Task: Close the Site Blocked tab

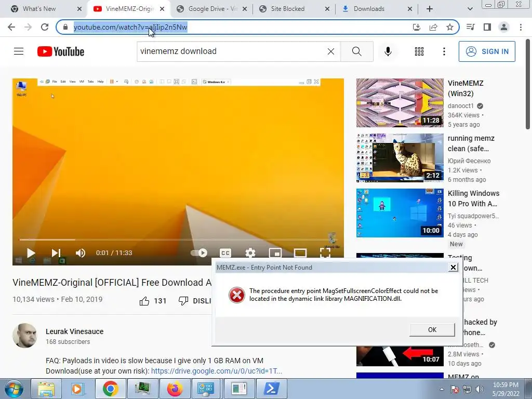Action: coord(327,9)
